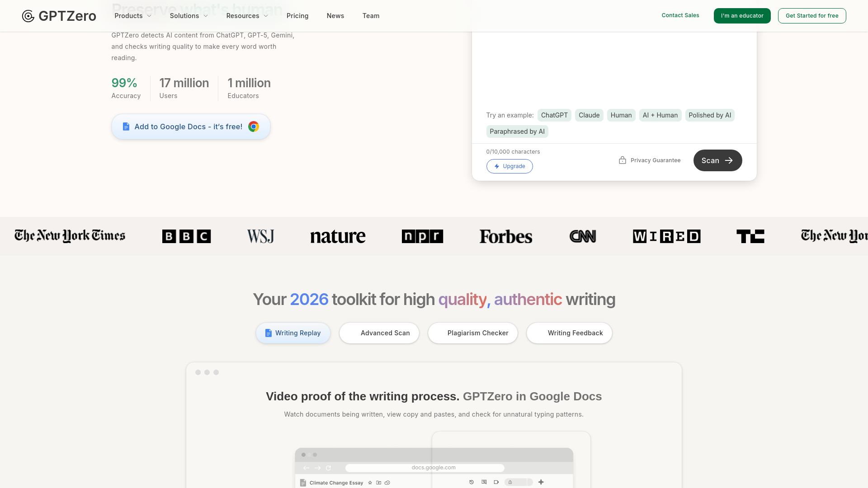Click the sparkle Gemini icon in the Docs mockup
Image resolution: width=868 pixels, height=488 pixels.
coord(541,482)
